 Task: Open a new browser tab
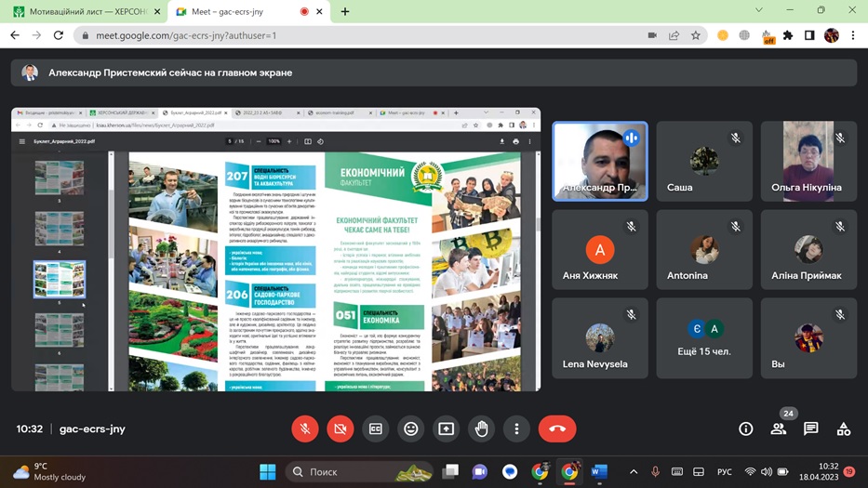345,11
